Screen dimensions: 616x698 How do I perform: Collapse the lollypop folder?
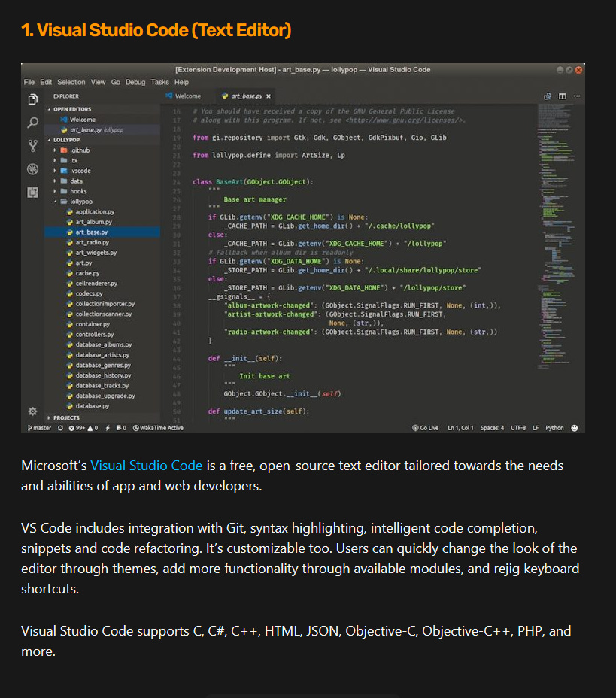click(80, 202)
